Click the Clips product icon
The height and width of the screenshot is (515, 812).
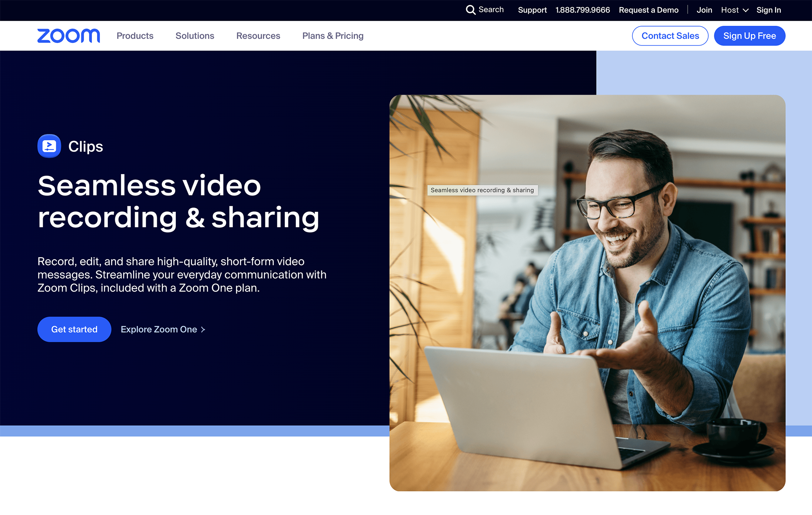click(49, 146)
